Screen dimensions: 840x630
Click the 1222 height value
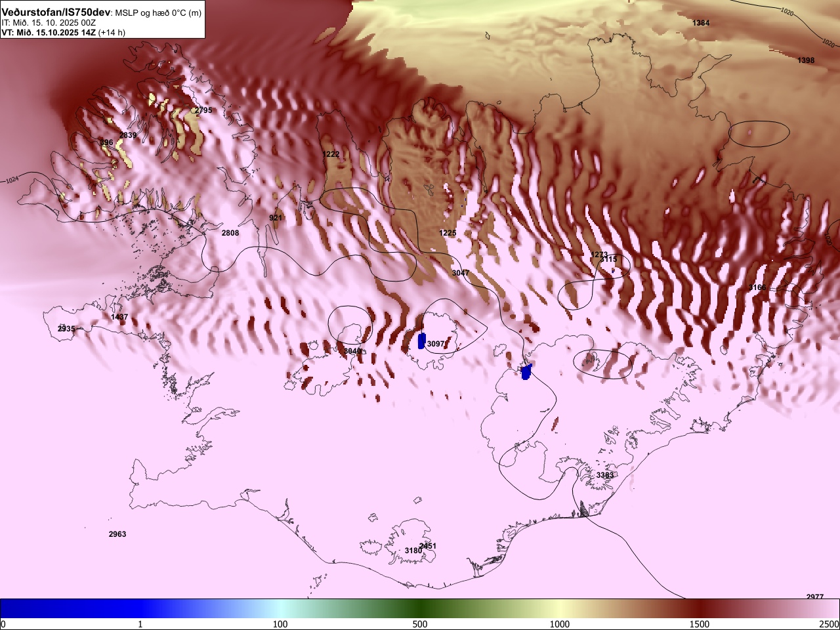(331, 154)
